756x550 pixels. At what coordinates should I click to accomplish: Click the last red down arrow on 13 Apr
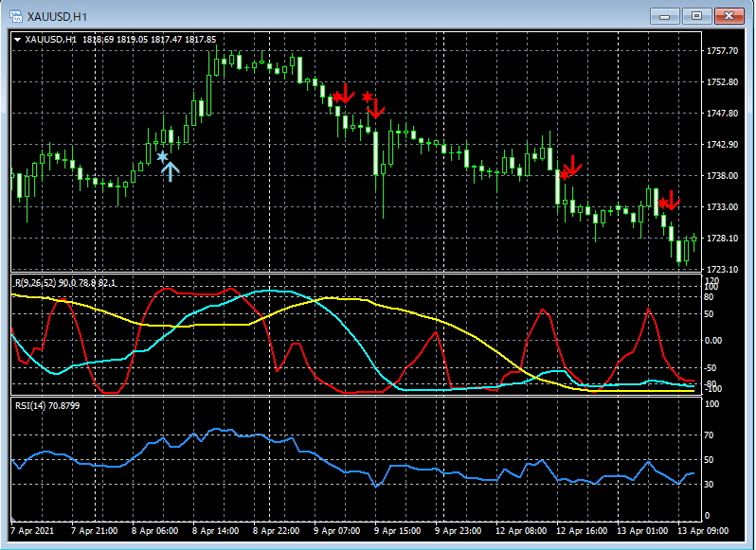[674, 200]
